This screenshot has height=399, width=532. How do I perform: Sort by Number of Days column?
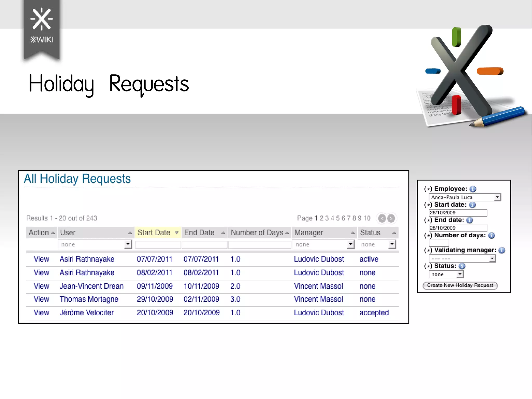coord(260,233)
